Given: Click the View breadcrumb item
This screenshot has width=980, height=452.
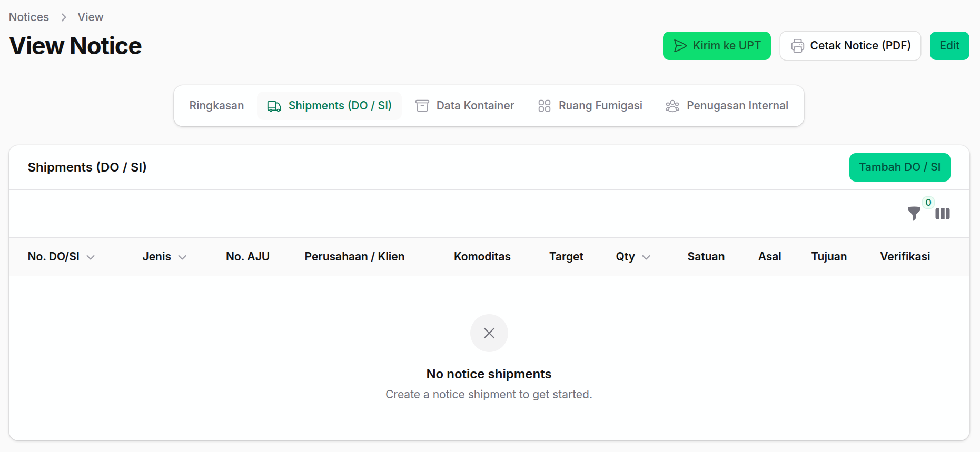Looking at the screenshot, I should click(x=91, y=17).
